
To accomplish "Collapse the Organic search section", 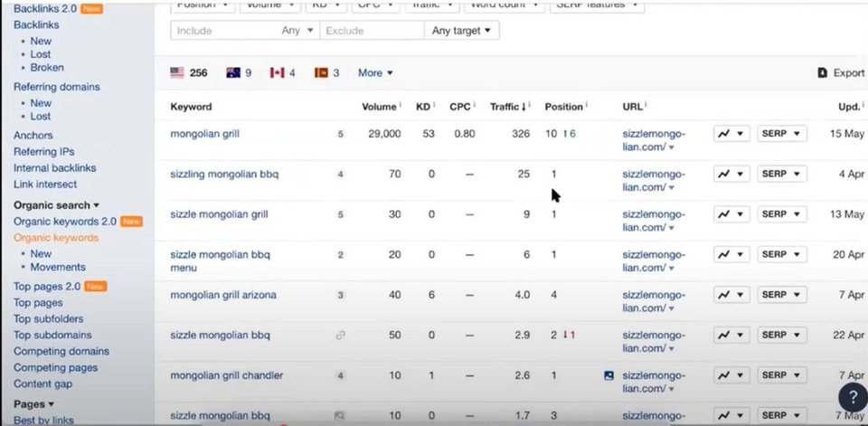I will (56, 205).
